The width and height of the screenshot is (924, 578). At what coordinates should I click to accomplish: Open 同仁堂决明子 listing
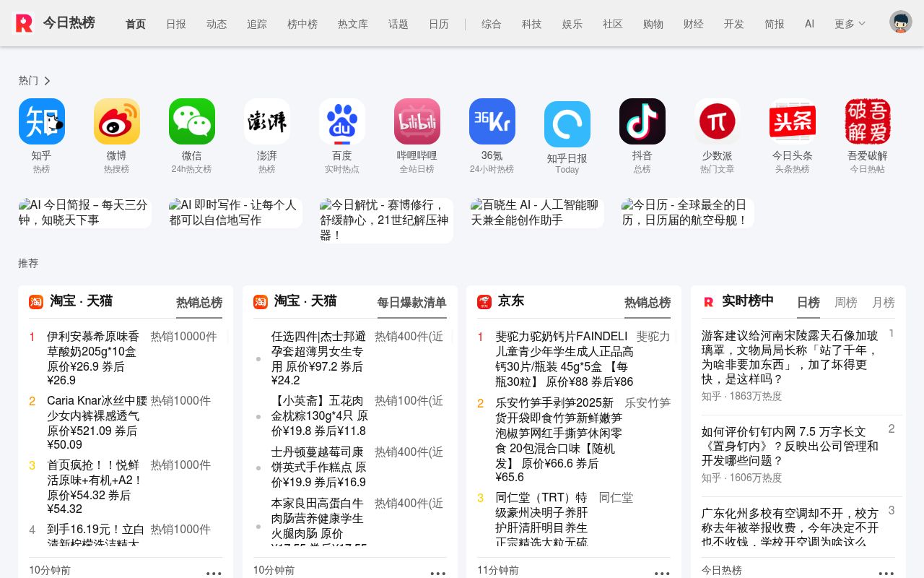543,519
